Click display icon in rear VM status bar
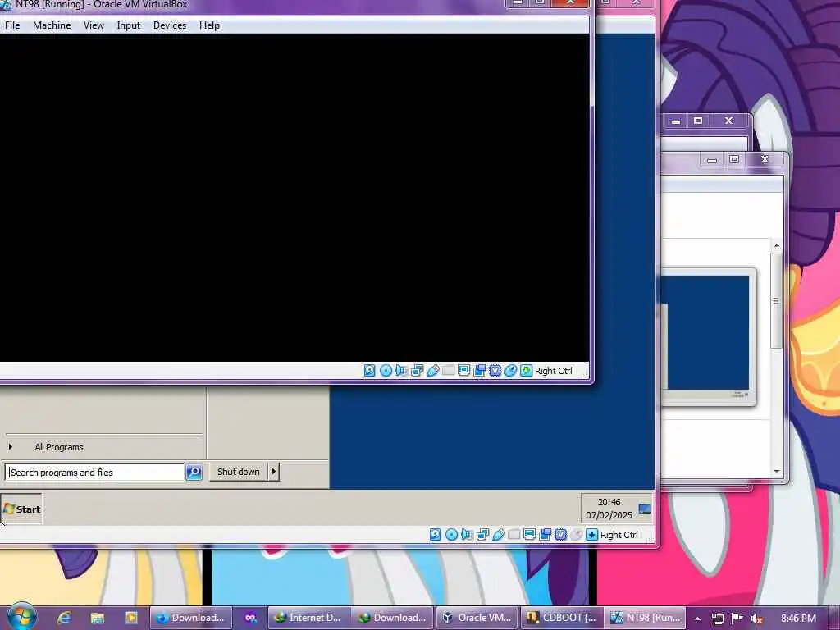Viewport: 840px width, 630px height. click(x=529, y=534)
